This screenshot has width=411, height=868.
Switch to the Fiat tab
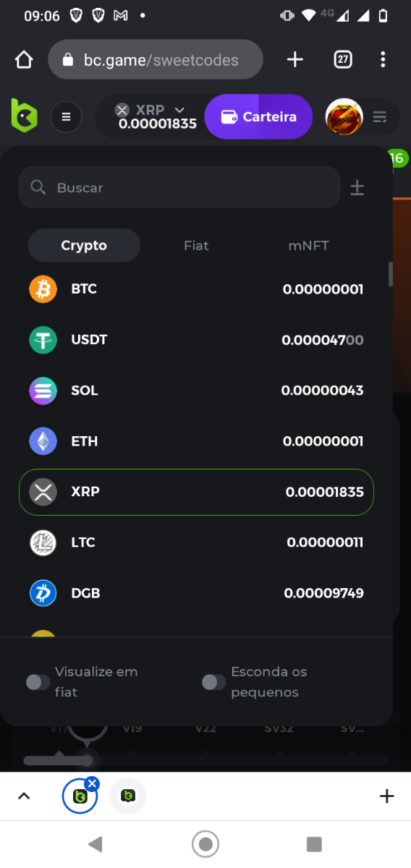196,245
